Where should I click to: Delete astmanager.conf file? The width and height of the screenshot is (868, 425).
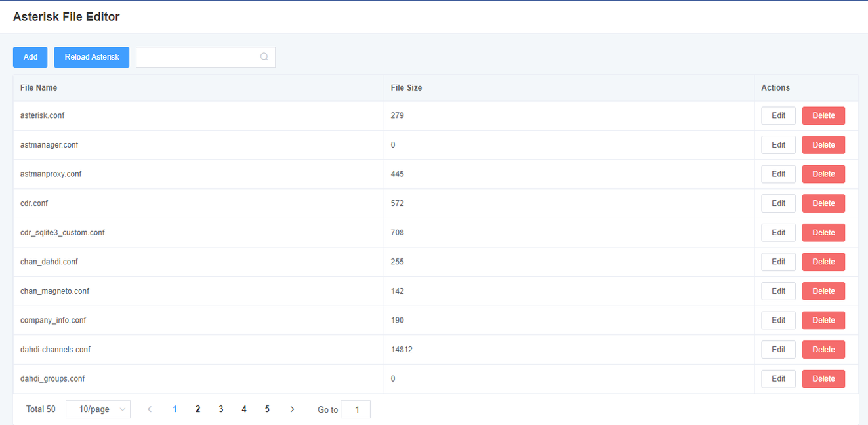pyautogui.click(x=823, y=145)
